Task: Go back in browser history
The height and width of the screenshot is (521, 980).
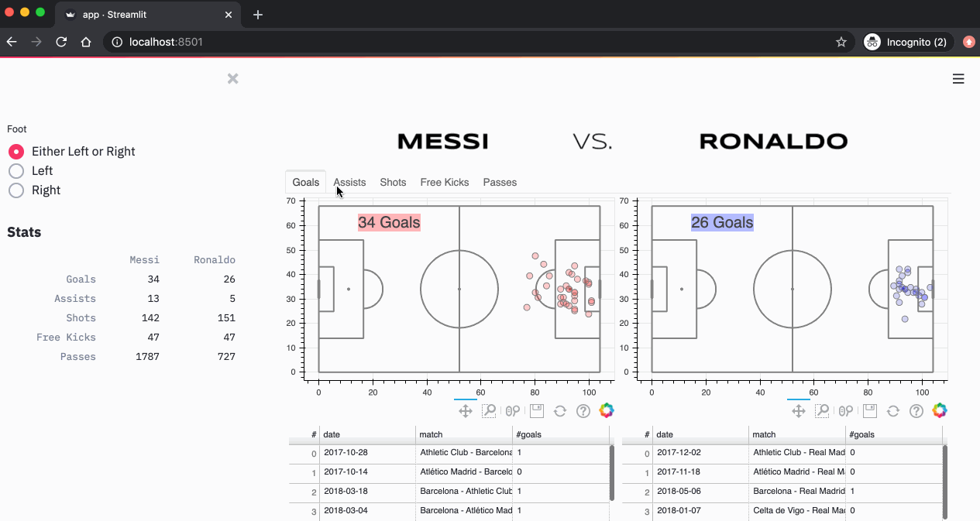Action: [x=12, y=42]
